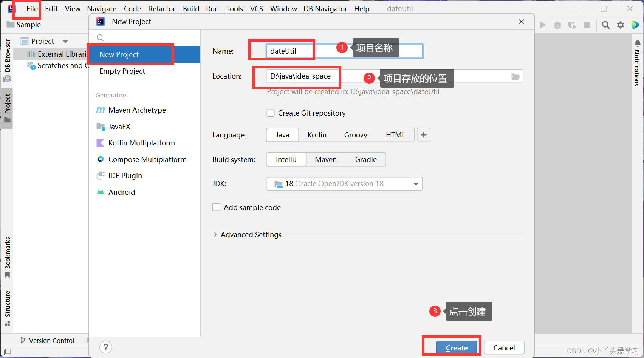
Task: Enable Create Git repository checkbox
Action: tap(271, 113)
